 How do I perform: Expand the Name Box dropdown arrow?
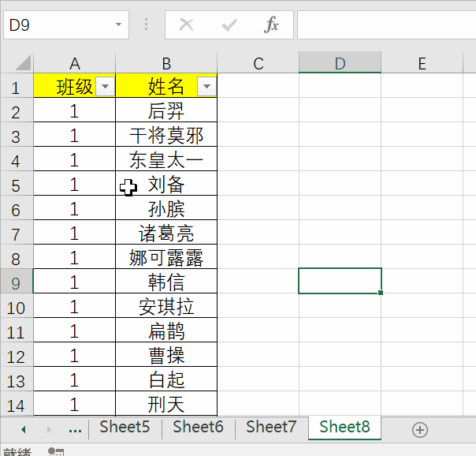click(x=119, y=24)
